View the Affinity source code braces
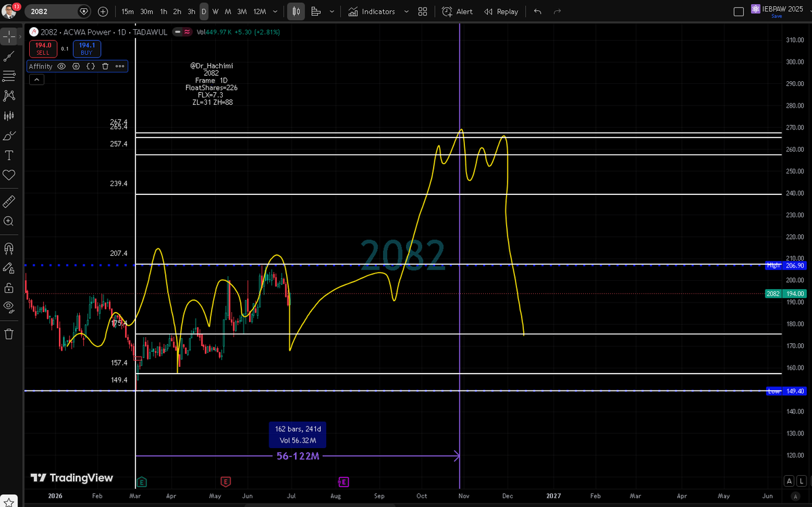Viewport: 812px width, 507px height. (90, 66)
